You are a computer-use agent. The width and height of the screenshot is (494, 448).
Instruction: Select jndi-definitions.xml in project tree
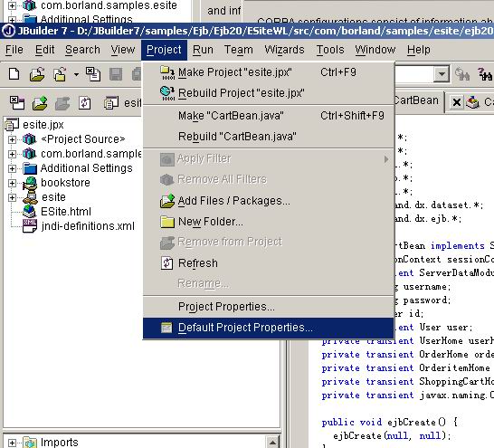(88, 226)
